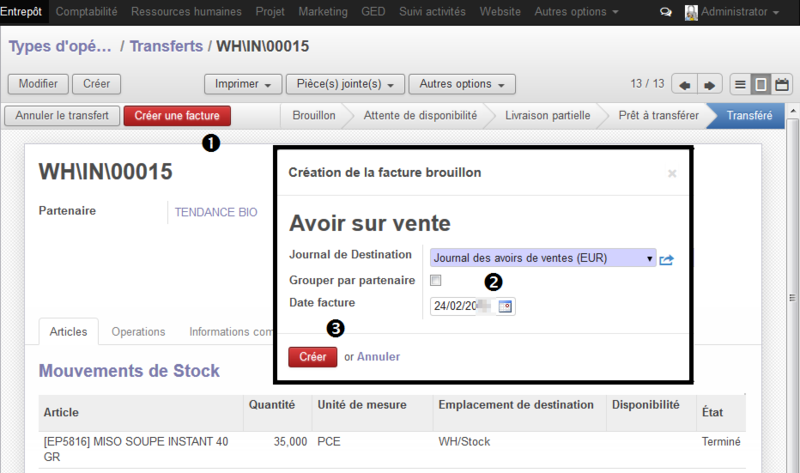Click the Terminé state cell
This screenshot has width=800, height=473.
pos(721,442)
